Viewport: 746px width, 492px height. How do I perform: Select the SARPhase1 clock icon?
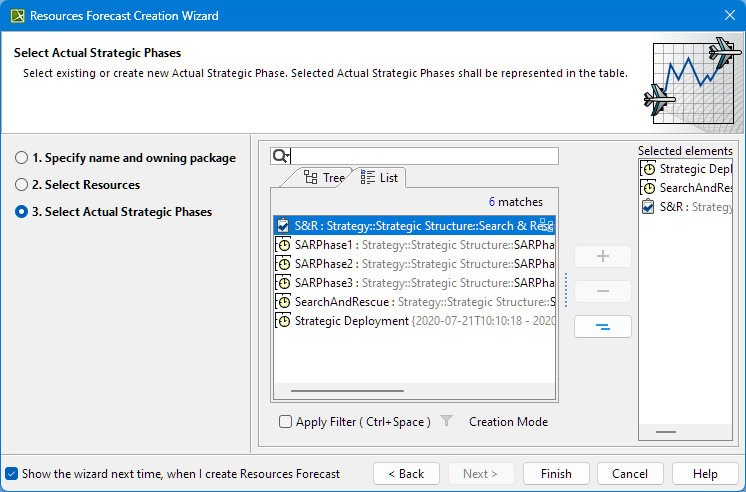click(284, 245)
